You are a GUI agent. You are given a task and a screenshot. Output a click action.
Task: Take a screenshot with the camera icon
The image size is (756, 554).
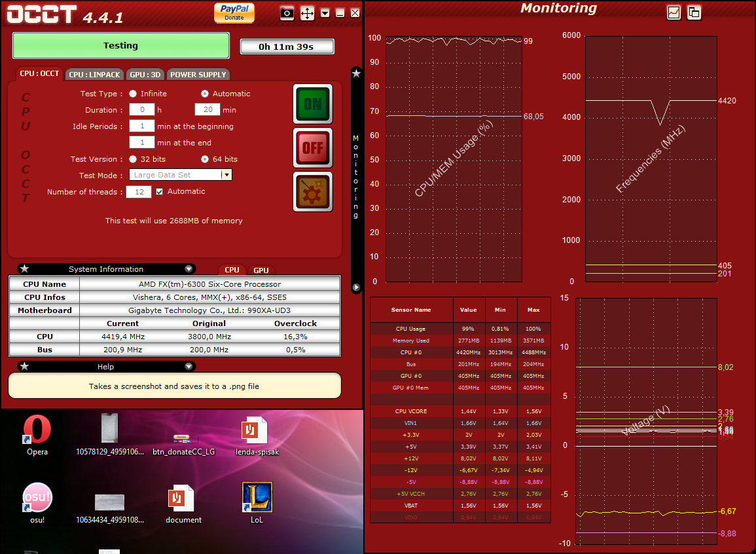coord(287,13)
